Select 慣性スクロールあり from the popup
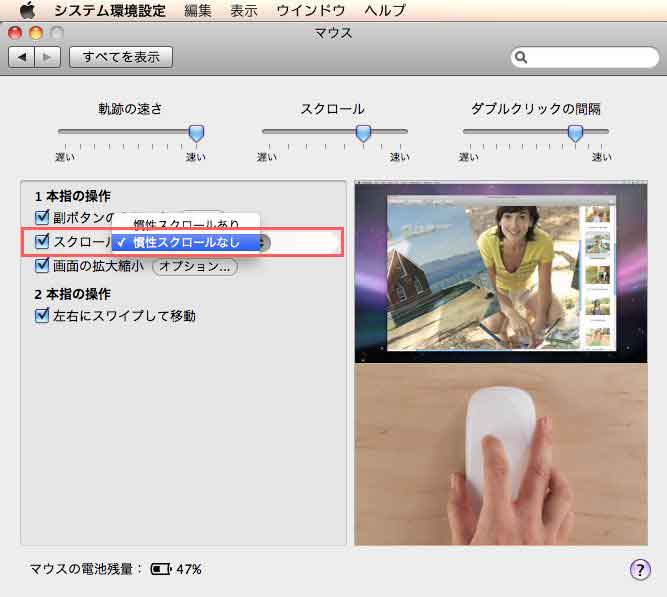The width and height of the screenshot is (667, 597). tap(186, 224)
